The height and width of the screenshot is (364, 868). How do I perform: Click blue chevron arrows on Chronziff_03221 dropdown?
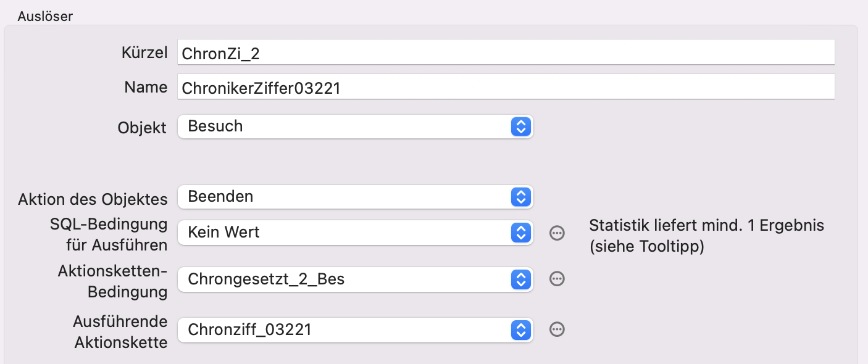pyautogui.click(x=521, y=330)
